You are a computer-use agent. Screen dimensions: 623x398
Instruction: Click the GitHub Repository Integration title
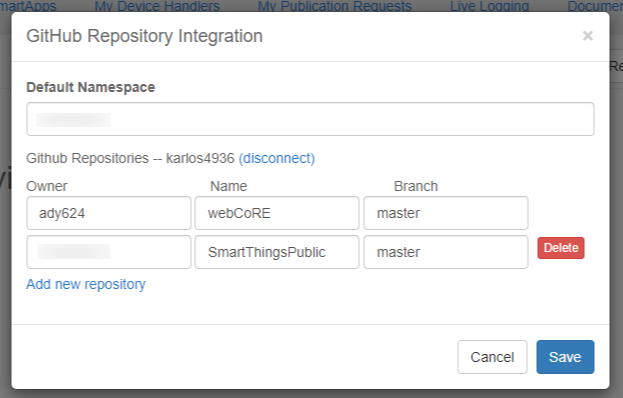pos(145,36)
